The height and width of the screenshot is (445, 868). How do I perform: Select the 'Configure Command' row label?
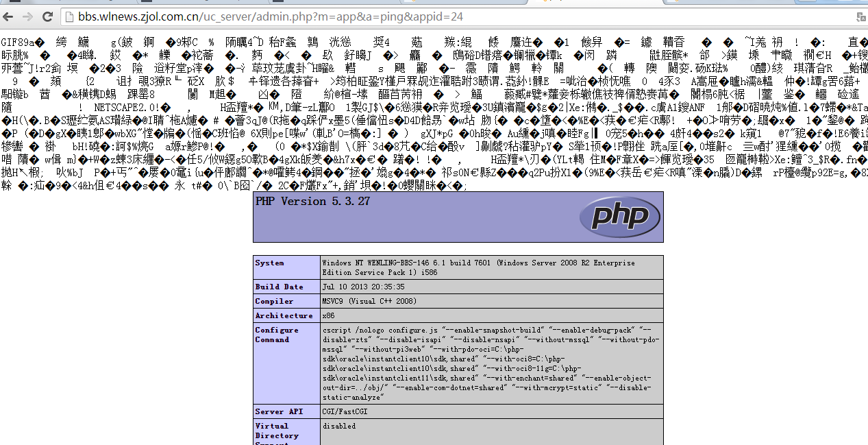point(286,363)
